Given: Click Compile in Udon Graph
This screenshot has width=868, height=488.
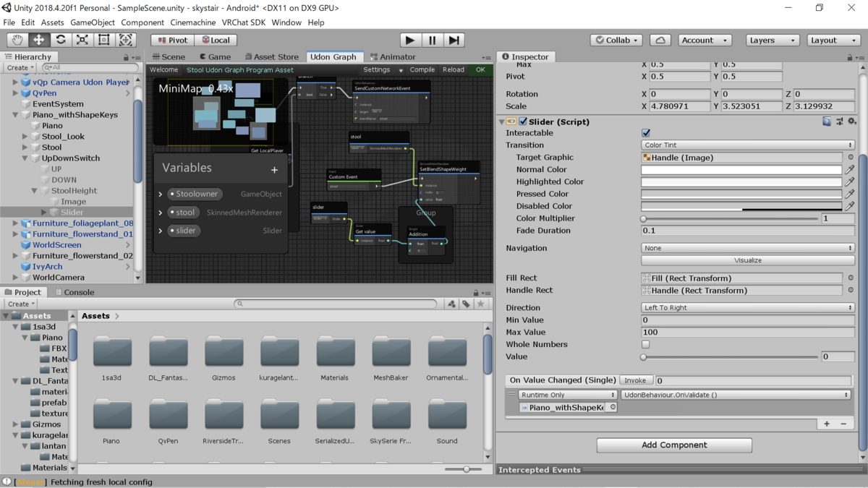Looking at the screenshot, I should coord(422,70).
